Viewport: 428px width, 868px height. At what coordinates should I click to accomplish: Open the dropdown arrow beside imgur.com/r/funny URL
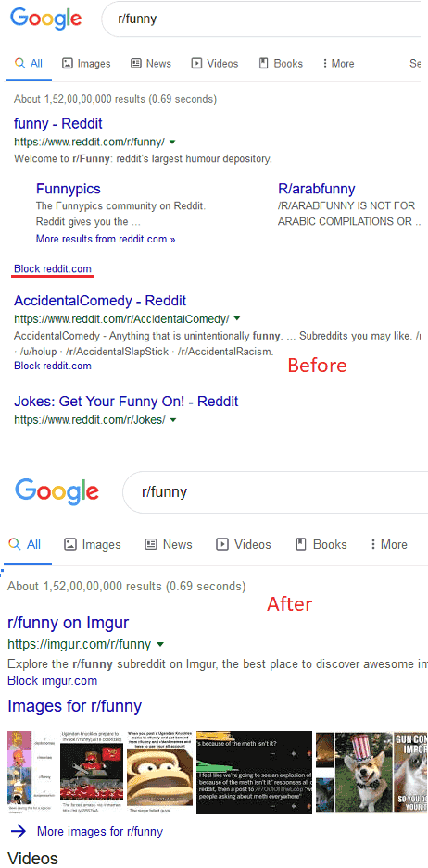pyautogui.click(x=160, y=644)
